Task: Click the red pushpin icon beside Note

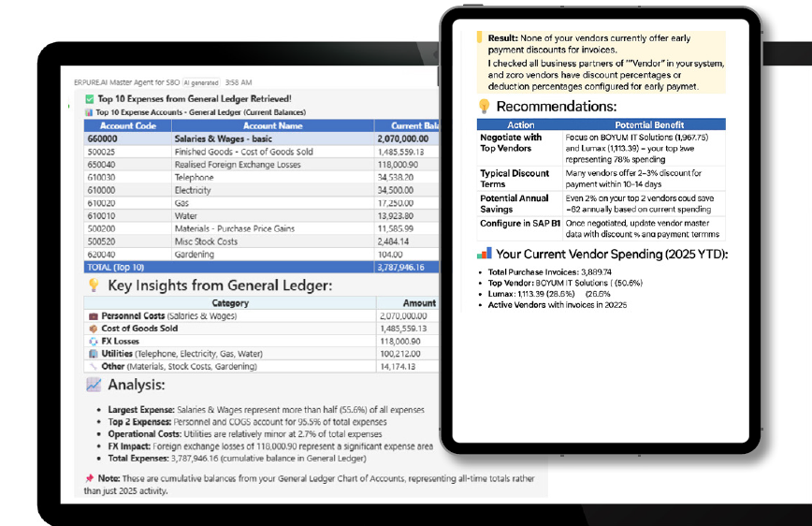Action: [x=88, y=477]
